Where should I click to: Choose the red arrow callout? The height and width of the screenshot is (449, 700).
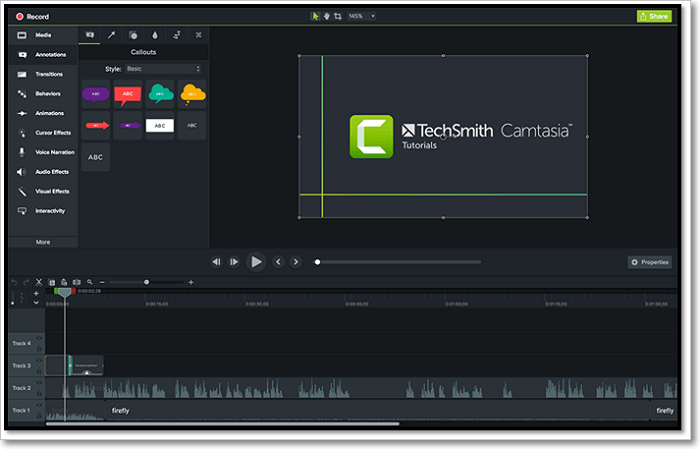[x=96, y=125]
